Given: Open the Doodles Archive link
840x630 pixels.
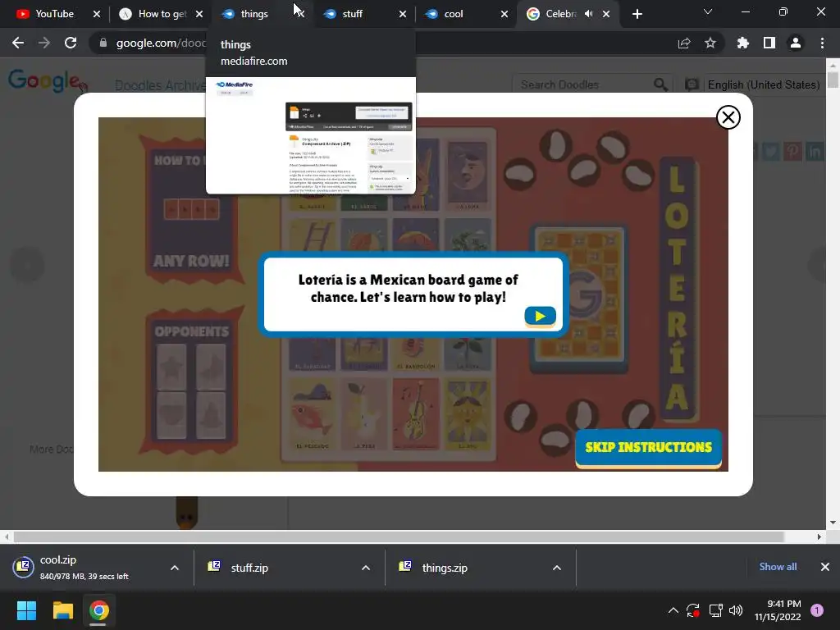Looking at the screenshot, I should click(160, 85).
